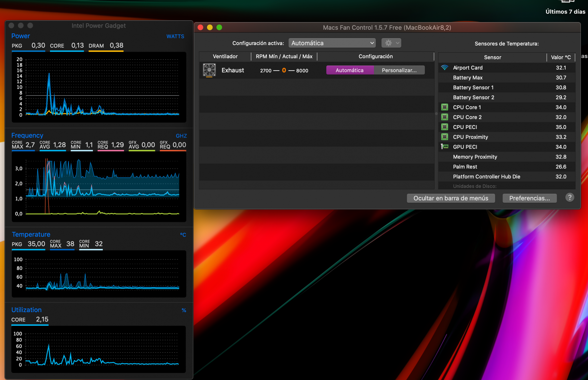Click the DRAM power value 0,38

click(x=116, y=46)
